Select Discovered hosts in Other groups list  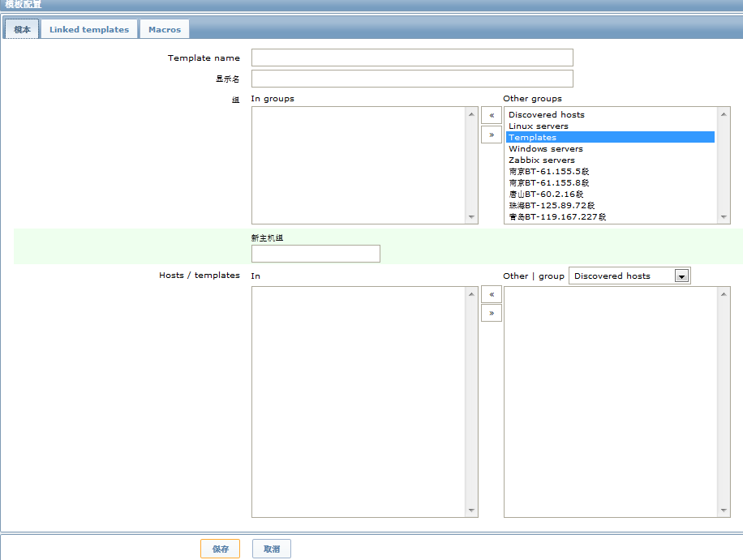click(610, 114)
